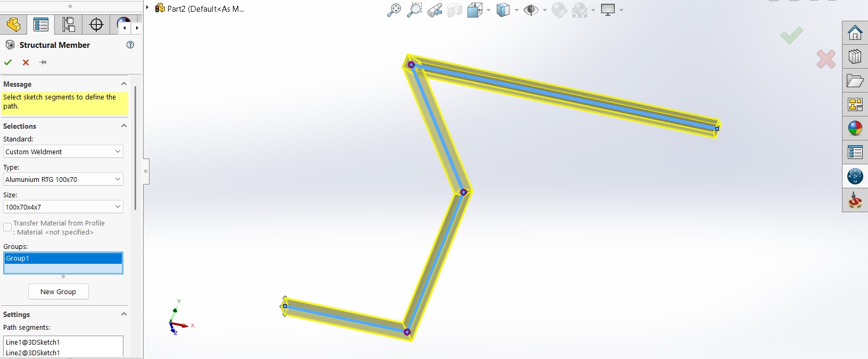
Task: Enable Transfer Material from Profile checkbox
Action: [x=7, y=227]
